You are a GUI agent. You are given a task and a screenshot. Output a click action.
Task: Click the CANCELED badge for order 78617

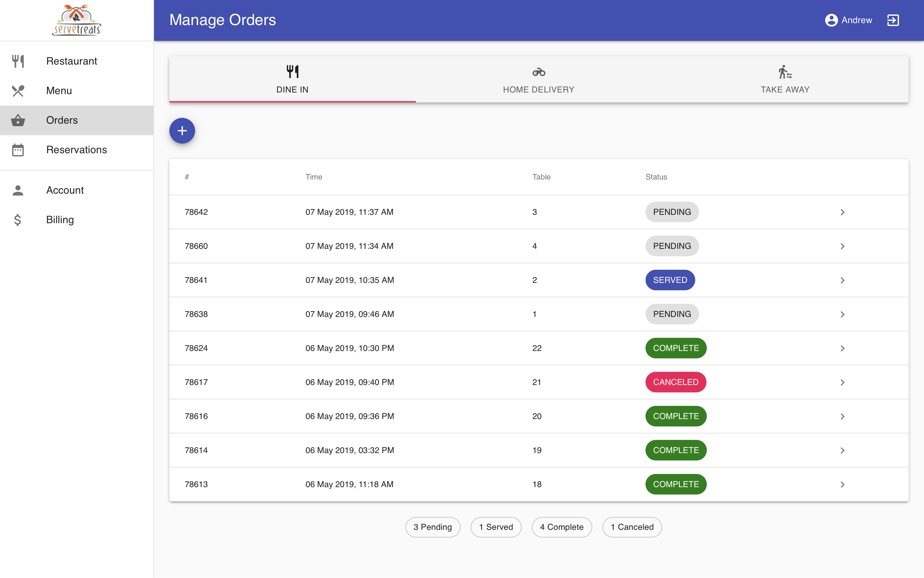click(676, 382)
